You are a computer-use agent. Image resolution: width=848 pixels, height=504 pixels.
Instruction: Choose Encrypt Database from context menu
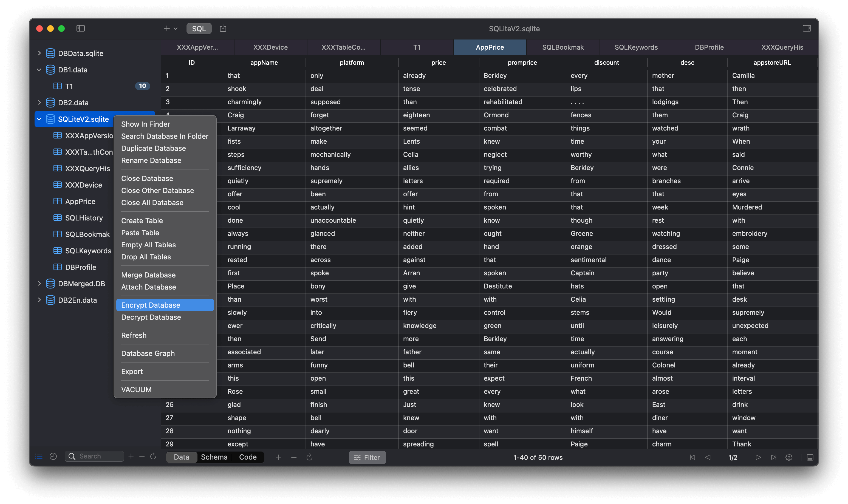click(151, 305)
